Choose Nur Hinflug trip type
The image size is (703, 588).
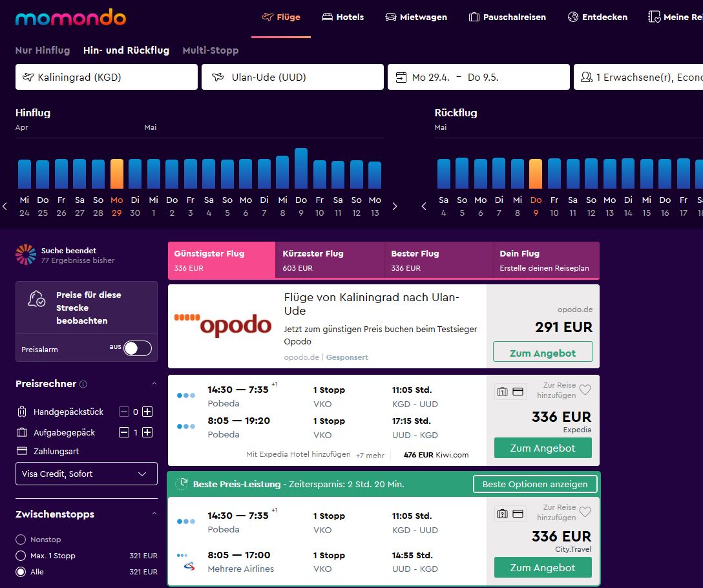click(x=43, y=50)
